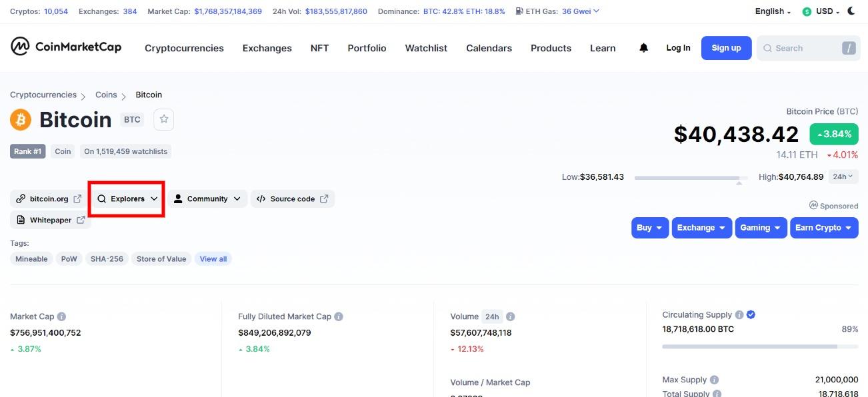Click the 24h Vol $183,555,817,860 link
The width and height of the screenshot is (868, 397).
click(336, 11)
